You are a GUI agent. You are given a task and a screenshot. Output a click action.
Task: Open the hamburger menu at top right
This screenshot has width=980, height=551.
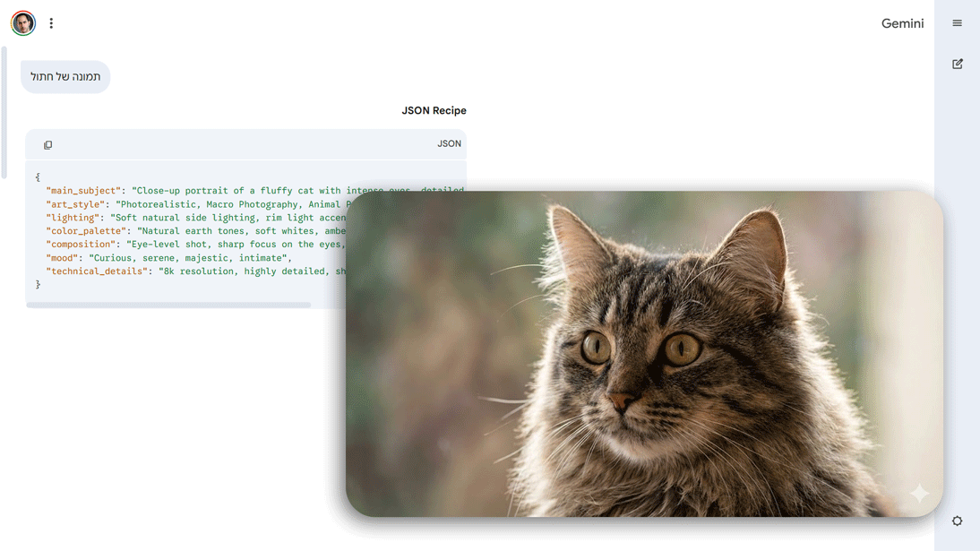(957, 23)
